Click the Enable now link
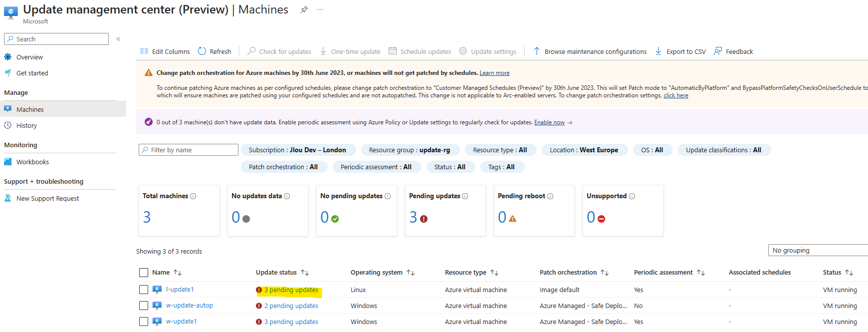Image resolution: width=868 pixels, height=332 pixels. click(x=549, y=122)
